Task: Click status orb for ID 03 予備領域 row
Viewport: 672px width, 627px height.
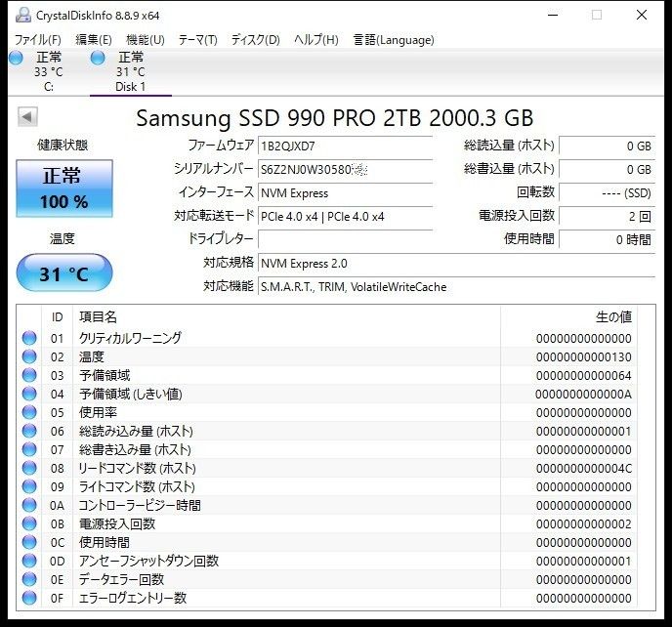Action: [29, 375]
